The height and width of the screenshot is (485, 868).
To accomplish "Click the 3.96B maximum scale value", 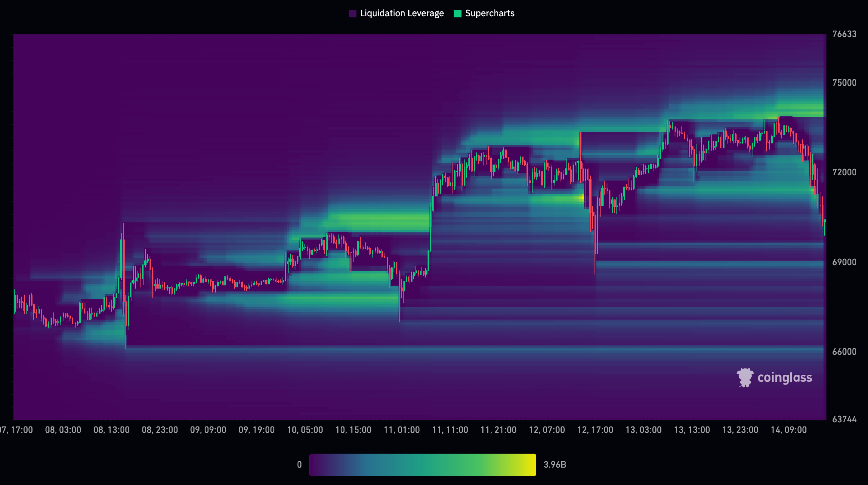I will pyautogui.click(x=554, y=465).
